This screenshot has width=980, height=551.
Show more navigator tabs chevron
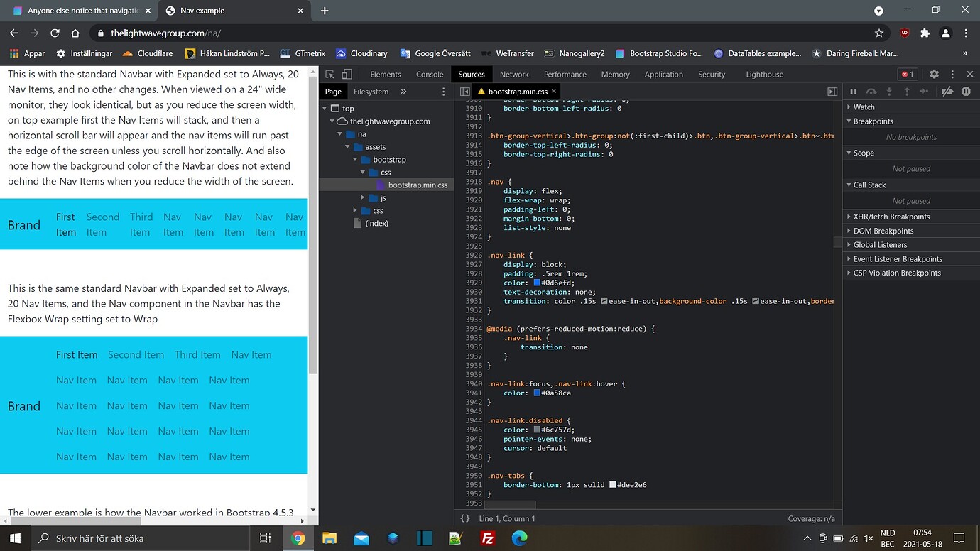tap(403, 92)
